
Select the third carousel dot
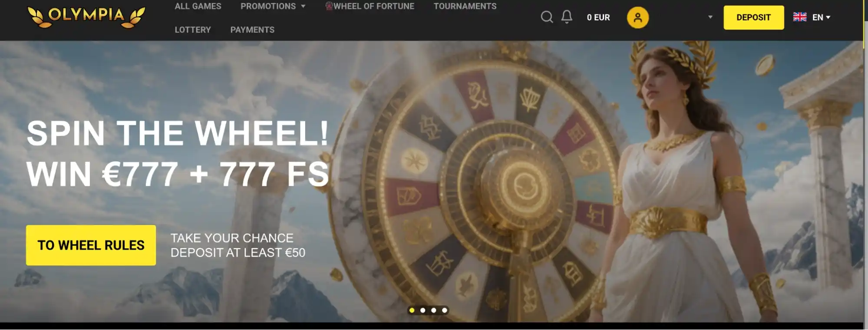[x=433, y=310]
